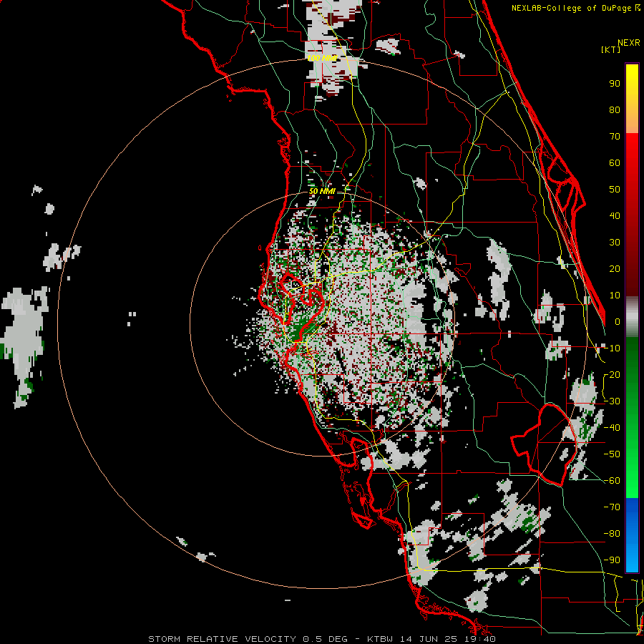Select the 50 value on the velocity scale
The width and height of the screenshot is (644, 644).
tap(615, 190)
